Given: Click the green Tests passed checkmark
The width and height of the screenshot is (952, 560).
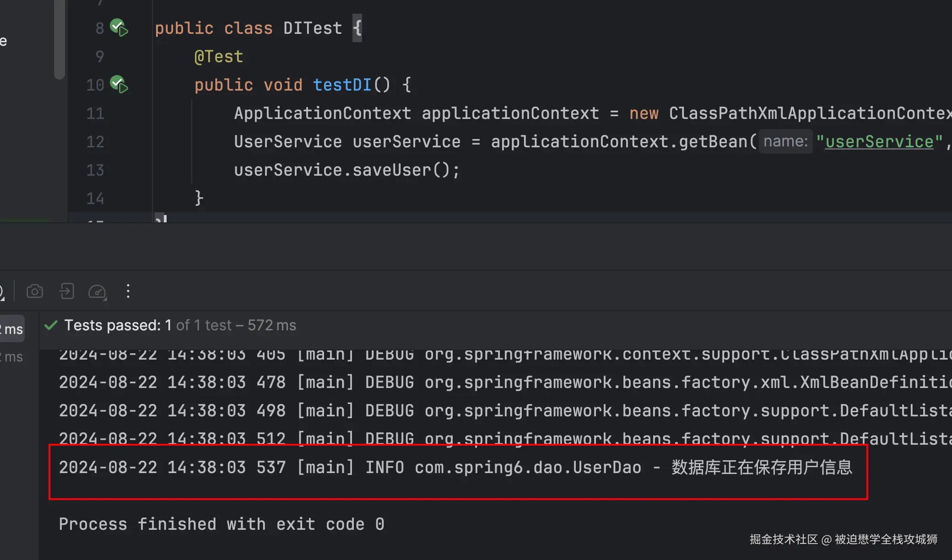Looking at the screenshot, I should [51, 325].
